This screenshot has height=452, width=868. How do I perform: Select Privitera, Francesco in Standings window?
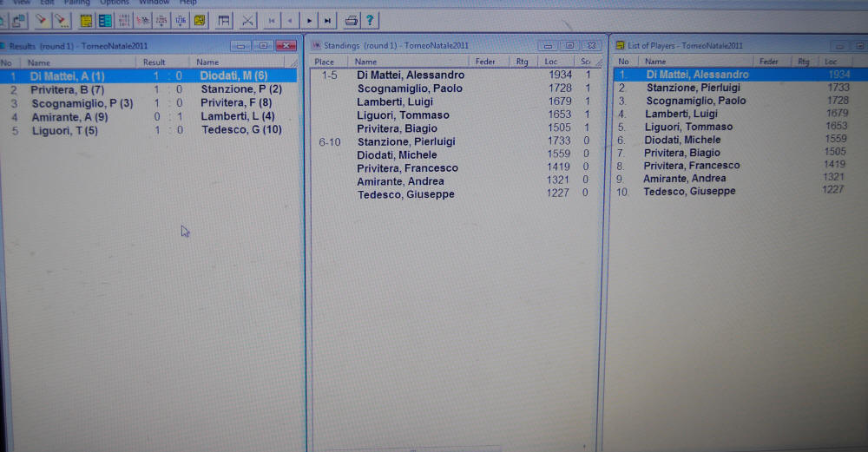point(407,168)
